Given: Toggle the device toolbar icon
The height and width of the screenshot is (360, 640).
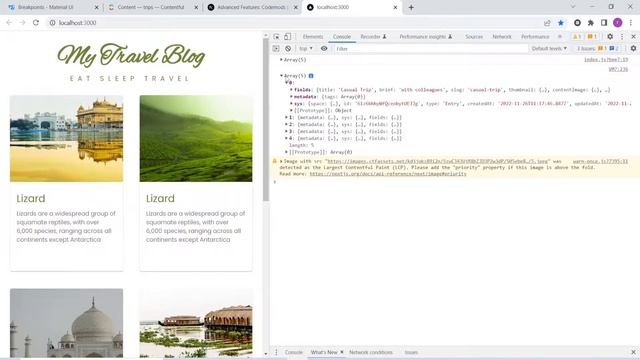Looking at the screenshot, I should point(287,37).
